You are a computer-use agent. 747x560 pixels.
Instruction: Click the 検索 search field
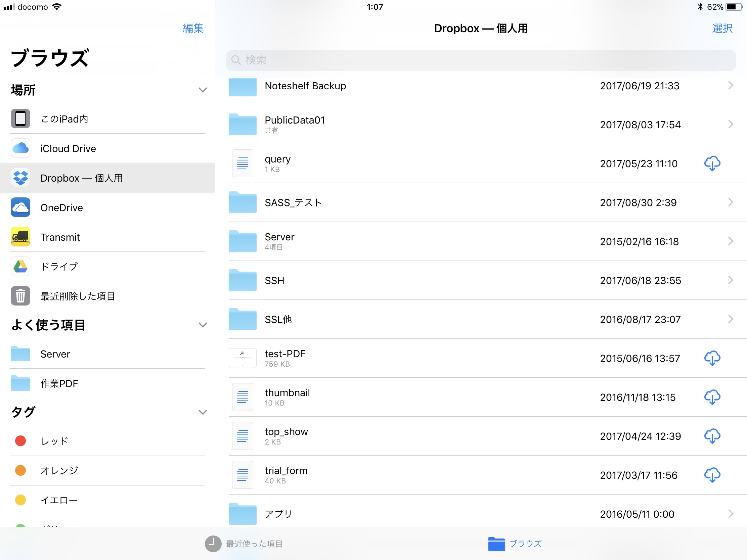tap(481, 60)
